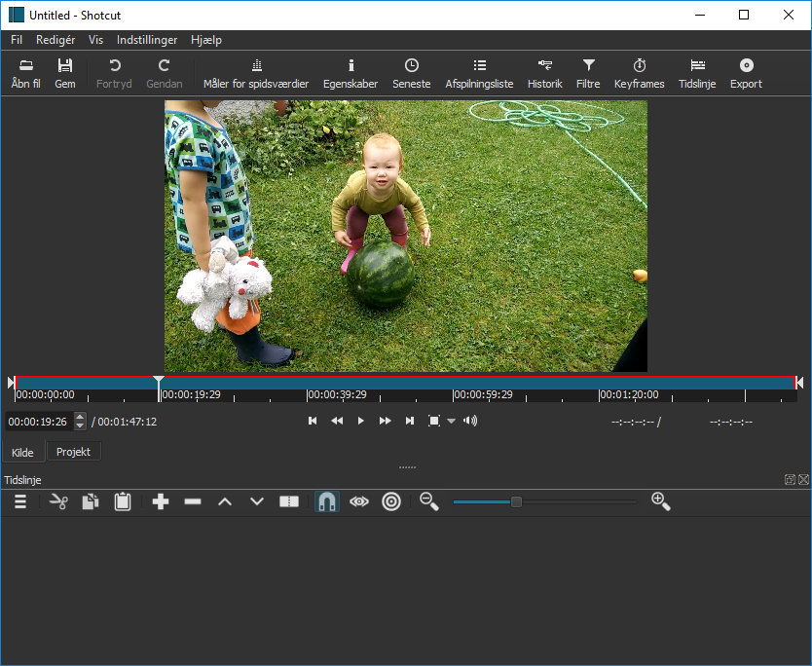Split clip at playhead icon
This screenshot has height=666, width=812.
click(x=289, y=501)
